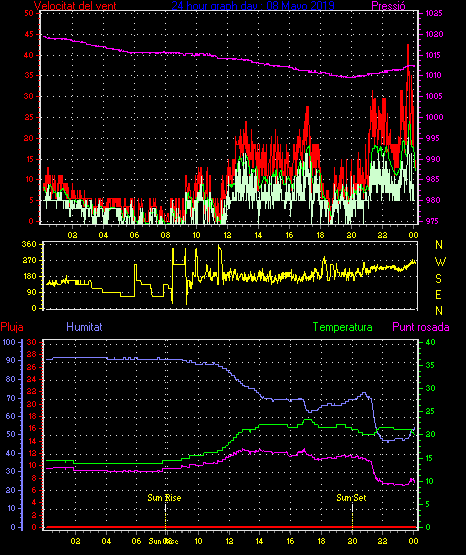Click the pressure value 1000 on axis
Image resolution: width=466 pixels, height=555 pixels.
(434, 117)
